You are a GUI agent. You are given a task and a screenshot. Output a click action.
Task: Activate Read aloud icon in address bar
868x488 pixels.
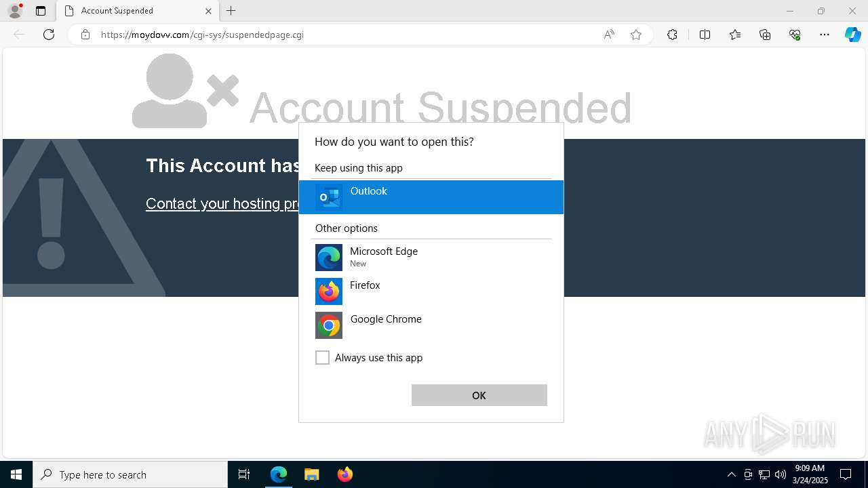click(609, 35)
